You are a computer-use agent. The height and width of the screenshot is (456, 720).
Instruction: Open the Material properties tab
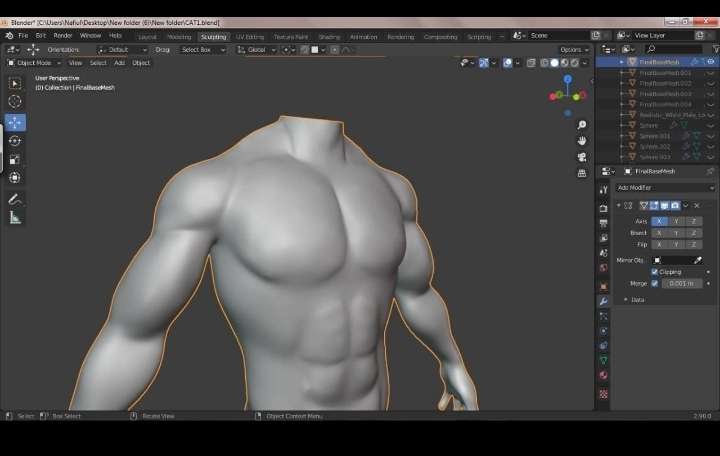tap(604, 376)
